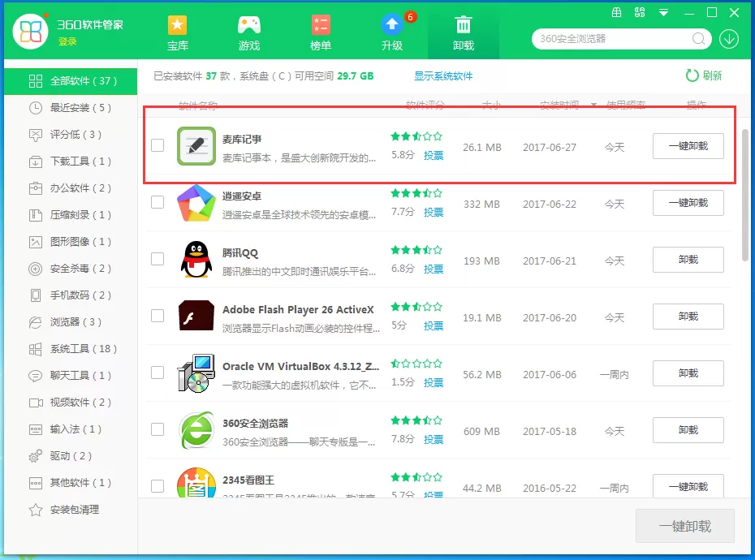Click the 腾讯QQ penguin icon
755x560 pixels.
pos(196,260)
